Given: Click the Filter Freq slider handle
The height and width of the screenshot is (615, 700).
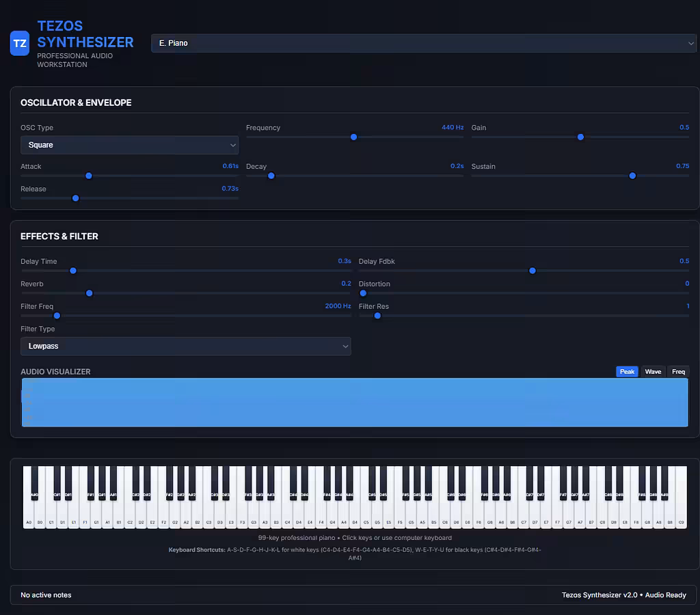Looking at the screenshot, I should (x=57, y=316).
